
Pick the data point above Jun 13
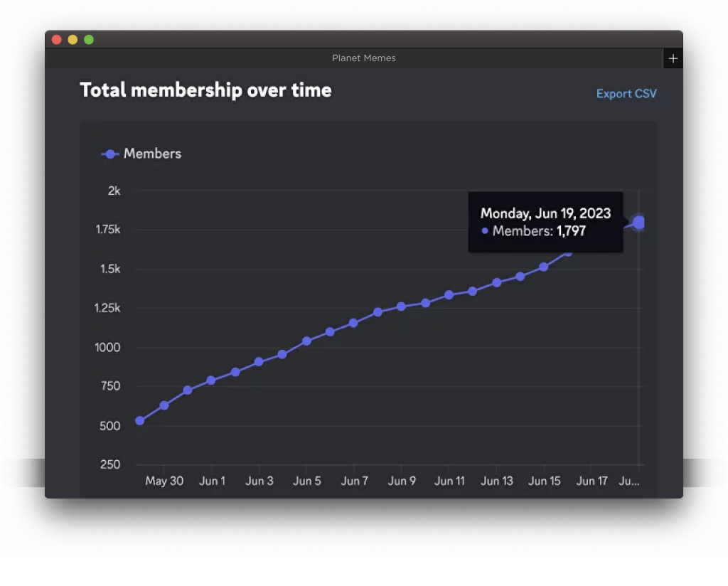tap(496, 282)
